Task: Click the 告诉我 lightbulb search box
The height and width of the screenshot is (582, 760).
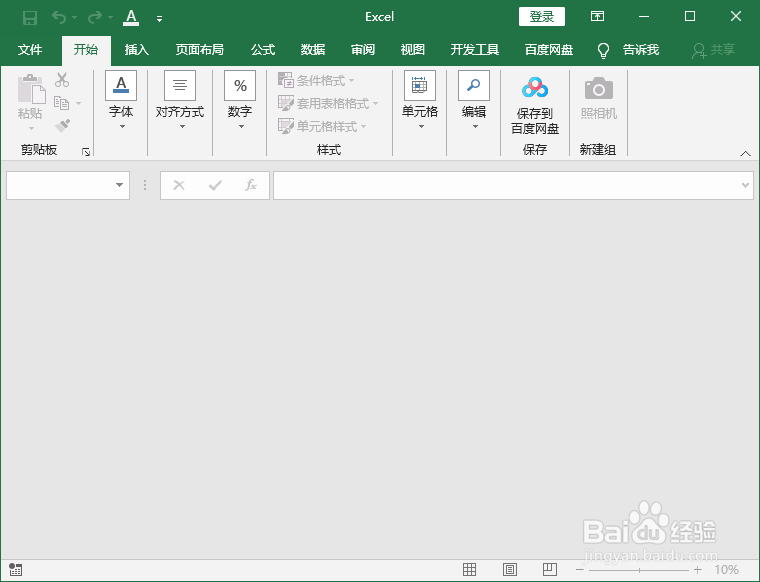Action: click(x=628, y=50)
